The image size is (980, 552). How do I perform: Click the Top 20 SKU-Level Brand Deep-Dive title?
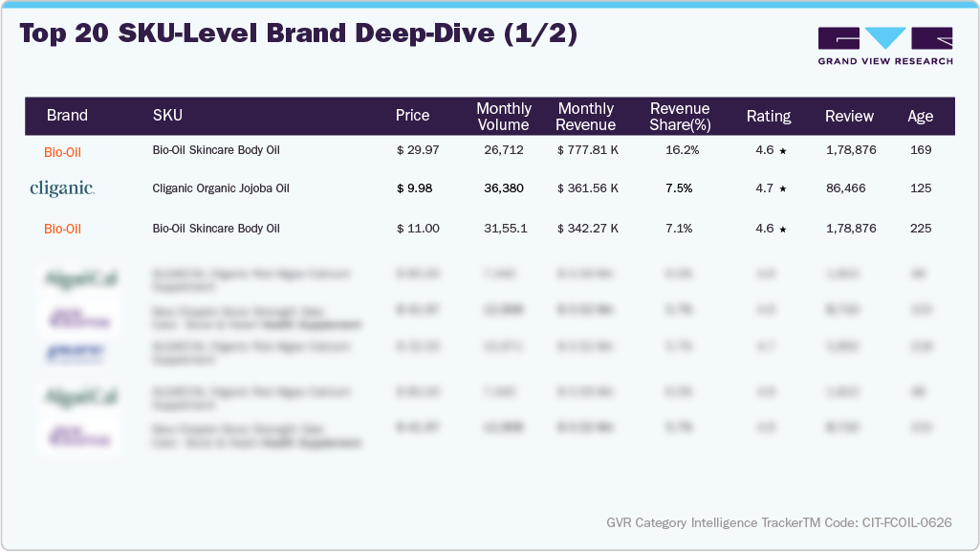pos(298,33)
